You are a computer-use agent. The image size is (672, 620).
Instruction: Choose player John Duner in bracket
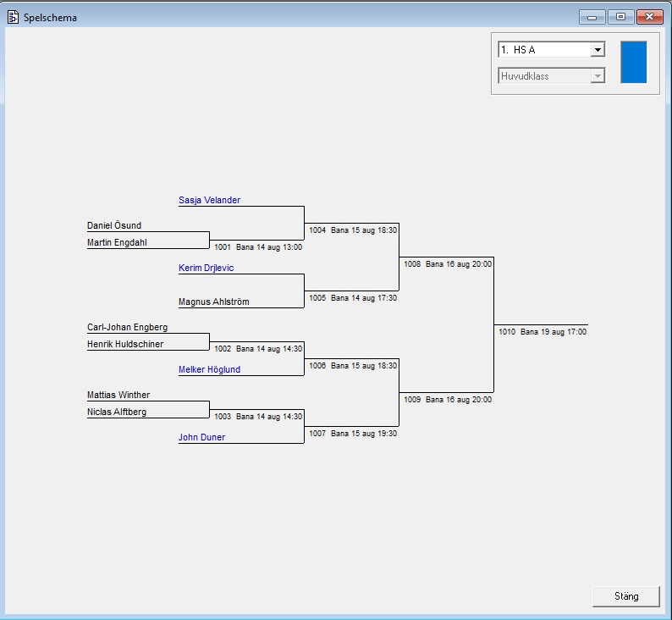[x=201, y=438]
